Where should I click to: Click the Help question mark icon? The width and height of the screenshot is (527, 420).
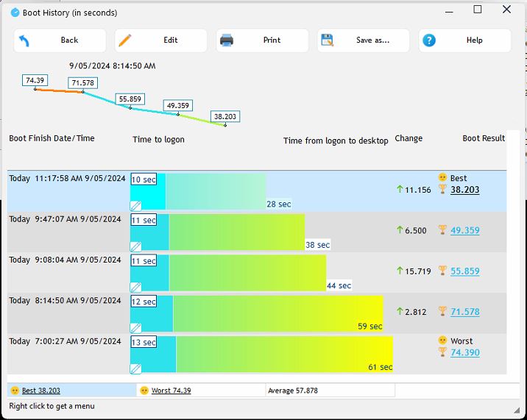429,40
